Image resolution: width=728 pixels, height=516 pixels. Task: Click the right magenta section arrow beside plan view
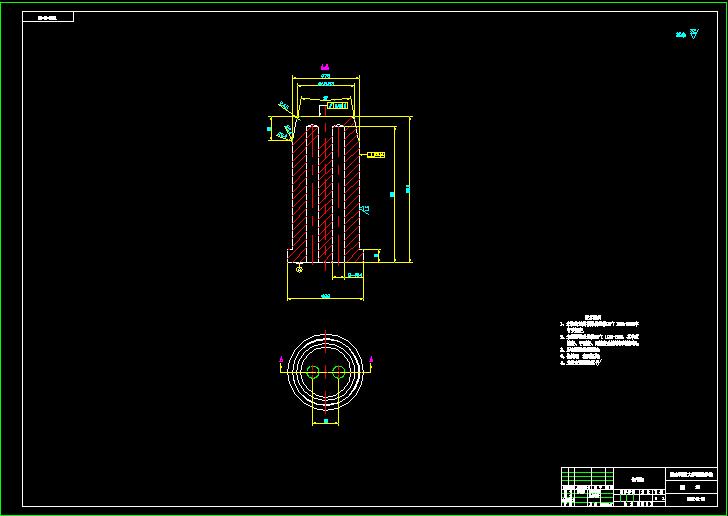pos(370,359)
